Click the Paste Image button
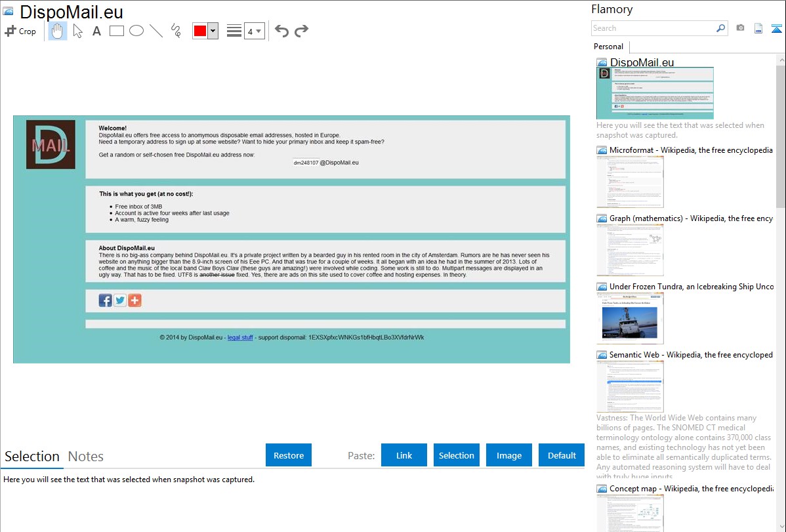The image size is (786, 532). tap(508, 455)
